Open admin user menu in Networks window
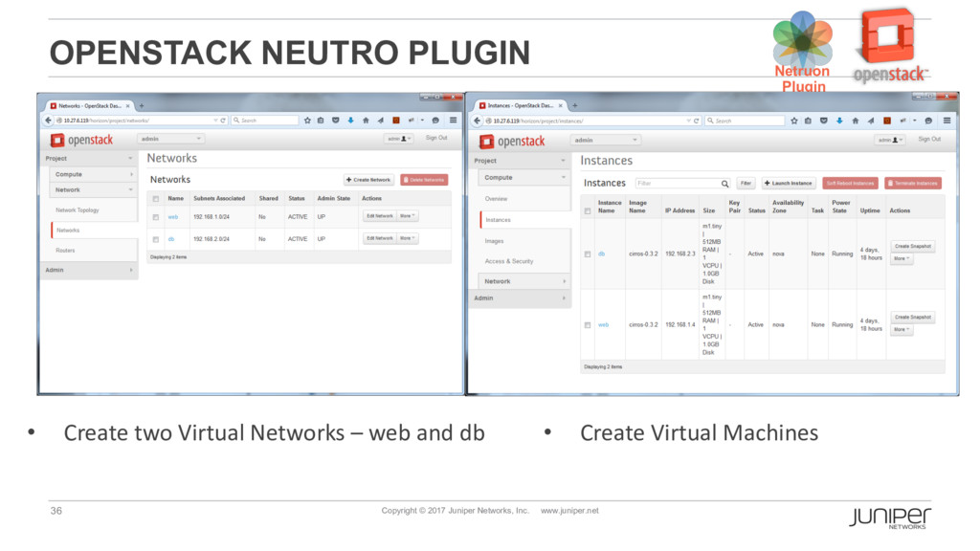 [x=398, y=139]
